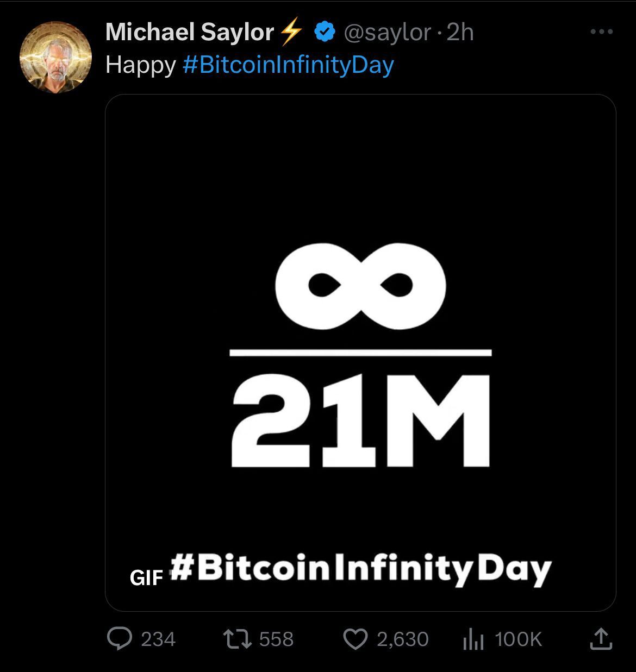The image size is (636, 672).
Task: Click the 558 reposts count
Action: [x=276, y=639]
